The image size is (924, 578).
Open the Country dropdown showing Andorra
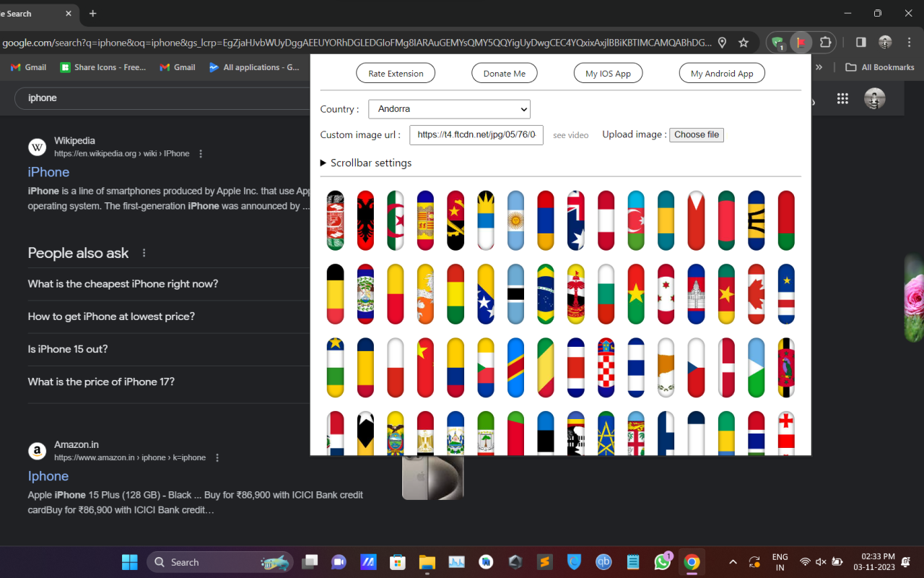pyautogui.click(x=449, y=109)
